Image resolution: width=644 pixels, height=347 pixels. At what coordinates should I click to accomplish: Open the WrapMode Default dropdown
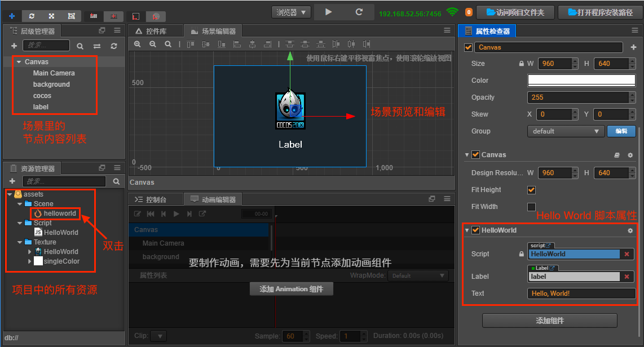click(418, 275)
